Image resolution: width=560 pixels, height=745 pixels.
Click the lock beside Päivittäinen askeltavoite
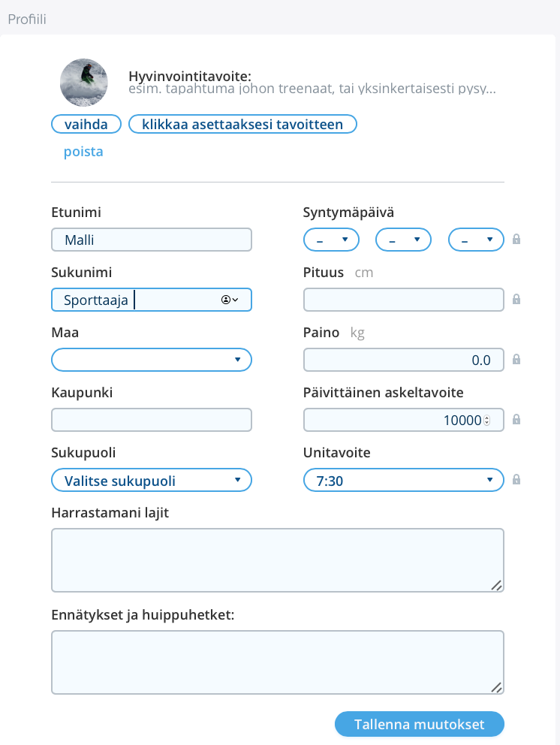coord(516,419)
